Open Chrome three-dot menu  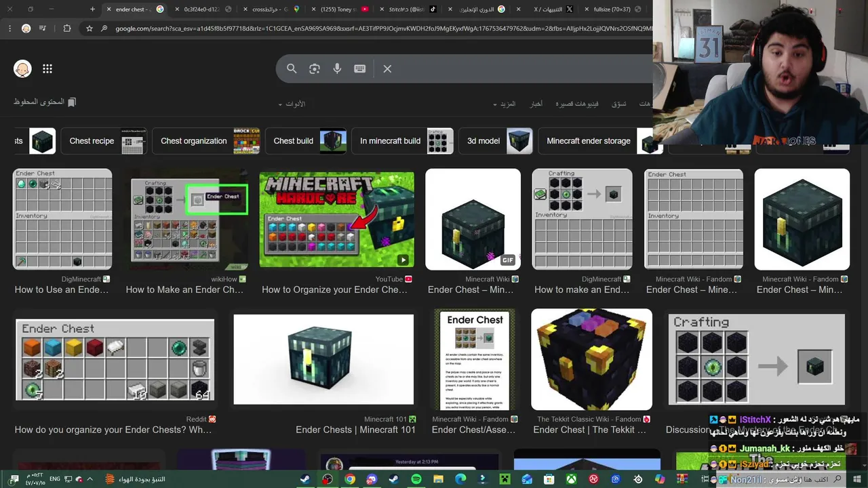point(9,28)
